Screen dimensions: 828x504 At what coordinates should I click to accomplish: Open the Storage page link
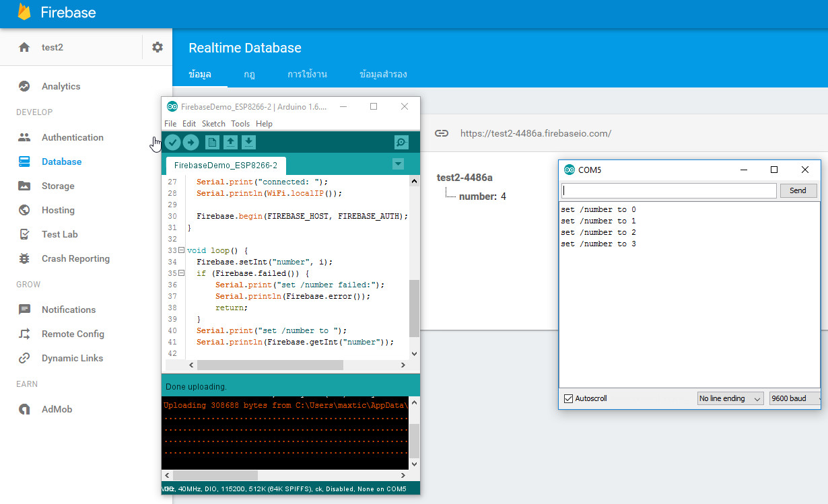(x=58, y=186)
